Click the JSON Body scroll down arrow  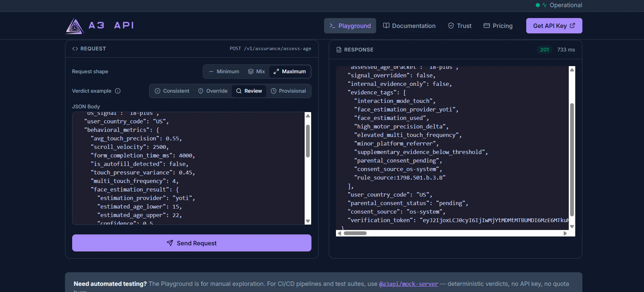point(308,221)
